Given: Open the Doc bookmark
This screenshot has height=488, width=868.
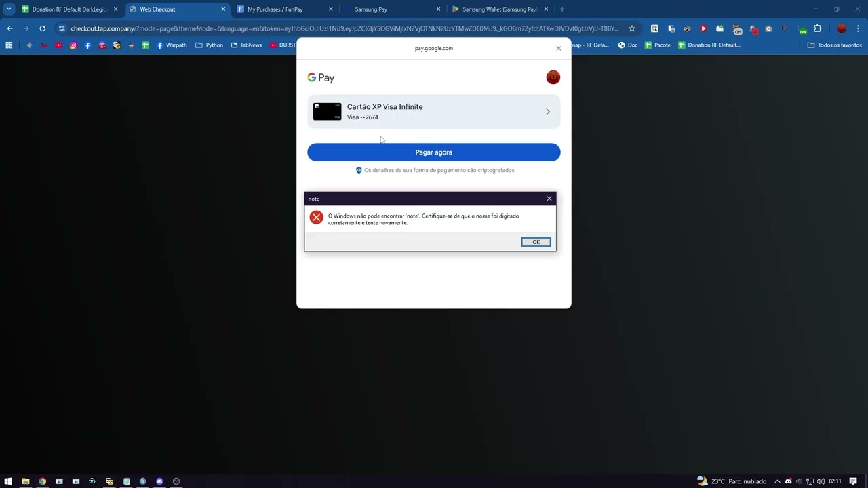Looking at the screenshot, I should pos(627,45).
